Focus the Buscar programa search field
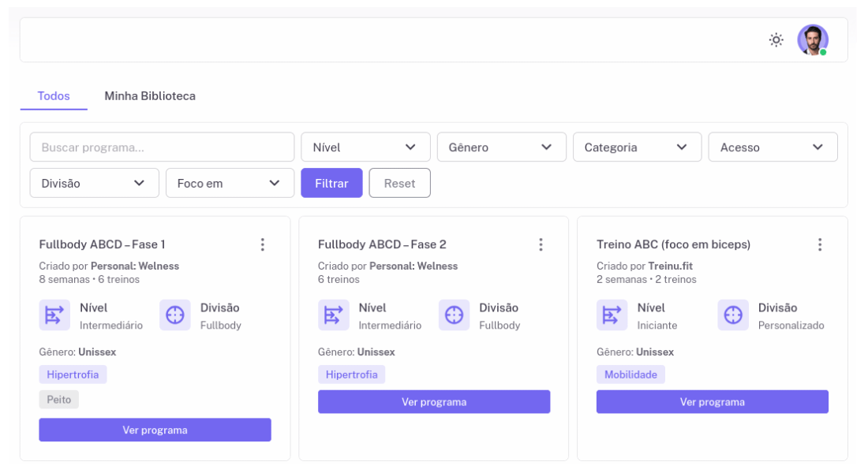This screenshot has height=473, width=868. (162, 147)
